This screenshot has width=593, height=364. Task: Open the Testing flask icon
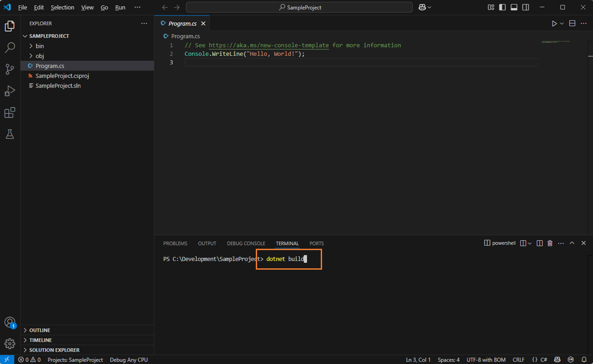tap(10, 134)
